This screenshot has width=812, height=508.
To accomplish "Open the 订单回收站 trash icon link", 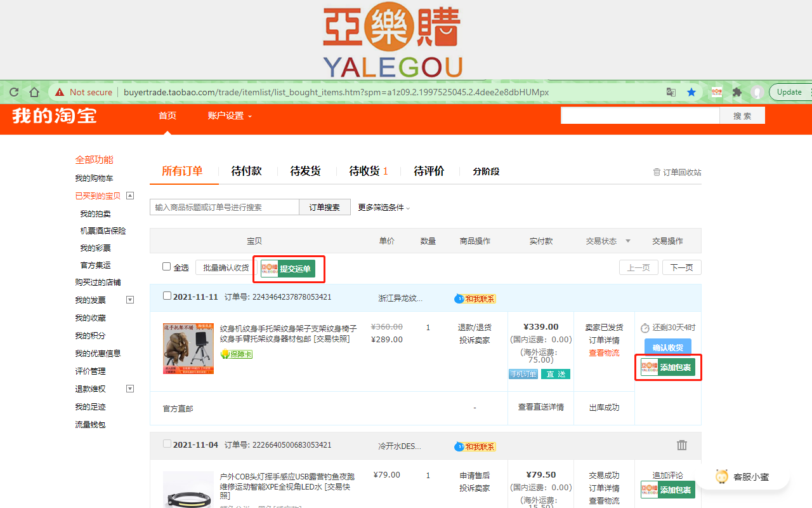I will (x=677, y=172).
